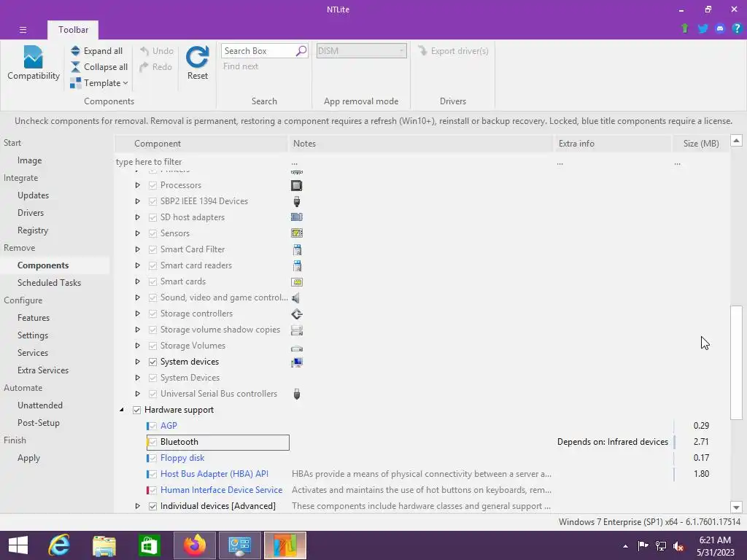Select the Toolbar tab
The width and height of the screenshot is (747, 560).
click(73, 30)
